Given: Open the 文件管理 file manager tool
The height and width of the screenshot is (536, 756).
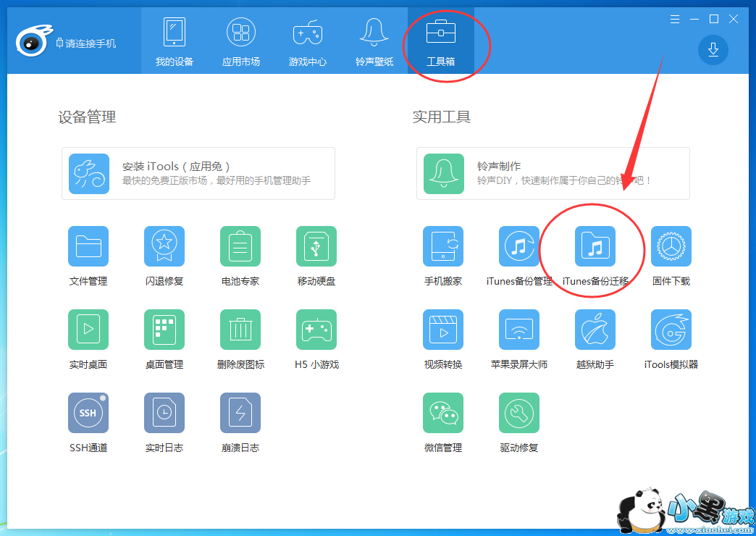Looking at the screenshot, I should click(88, 246).
